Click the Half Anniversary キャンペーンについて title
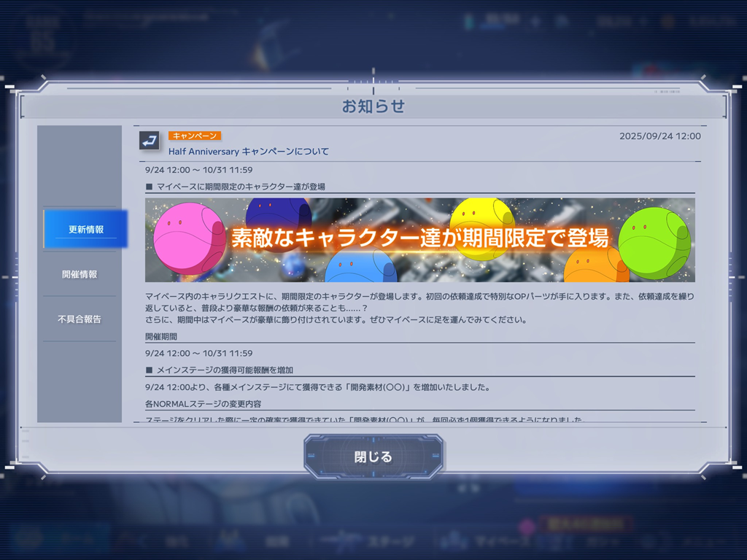The image size is (747, 560). (x=249, y=152)
